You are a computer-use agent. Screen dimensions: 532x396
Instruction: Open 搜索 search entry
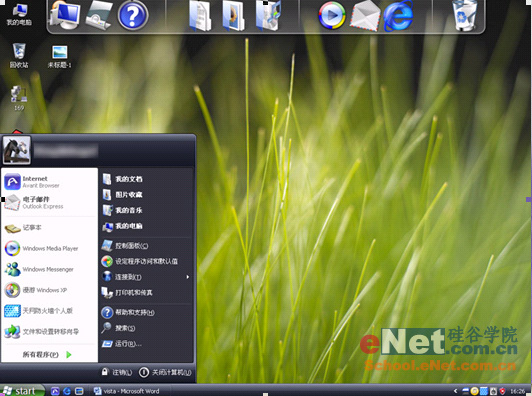point(147,328)
